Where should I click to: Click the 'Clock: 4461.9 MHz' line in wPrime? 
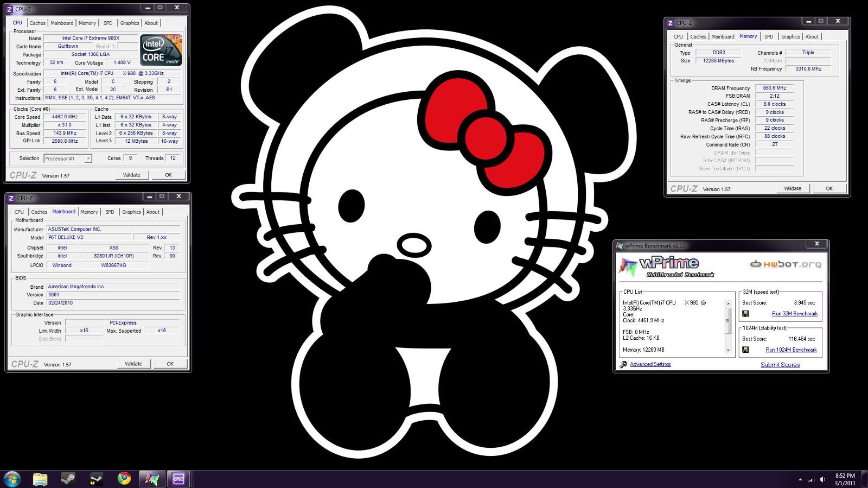pos(643,320)
